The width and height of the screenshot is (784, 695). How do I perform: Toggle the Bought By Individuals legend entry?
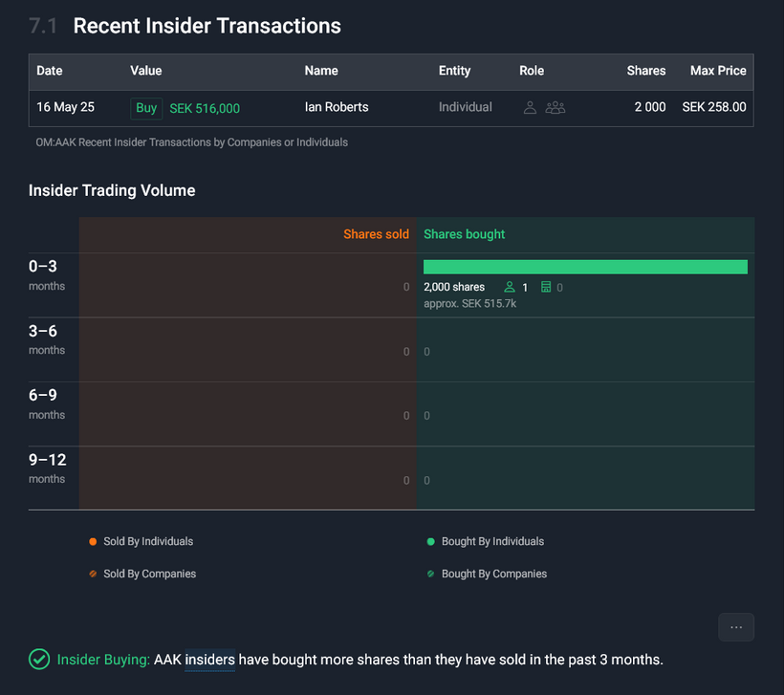click(x=491, y=542)
